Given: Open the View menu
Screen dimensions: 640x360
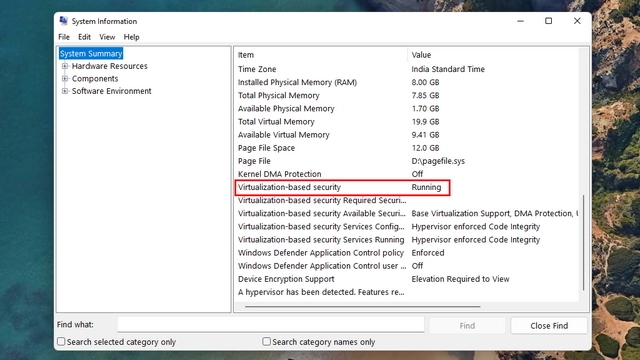Looking at the screenshot, I should click(107, 37).
